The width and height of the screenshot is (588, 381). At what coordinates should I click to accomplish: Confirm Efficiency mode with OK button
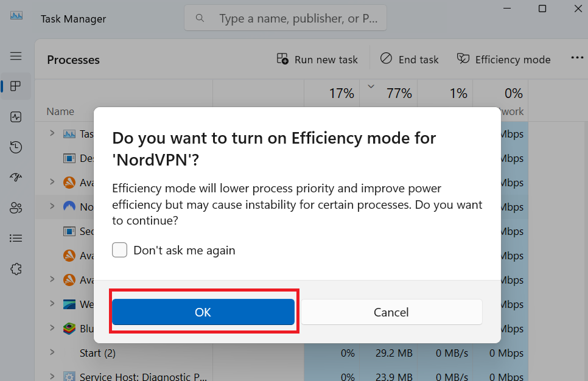(203, 312)
